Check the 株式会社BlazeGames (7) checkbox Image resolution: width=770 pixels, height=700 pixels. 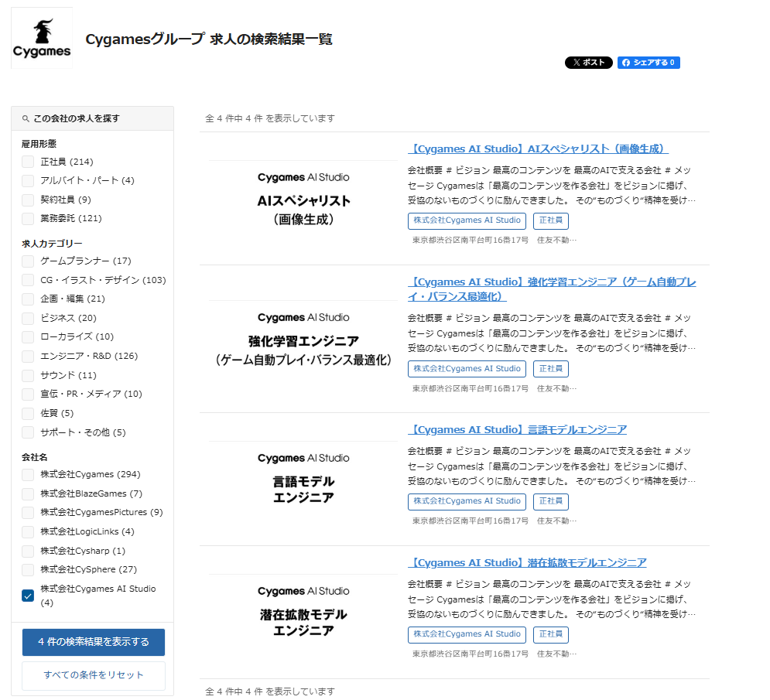coord(28,493)
